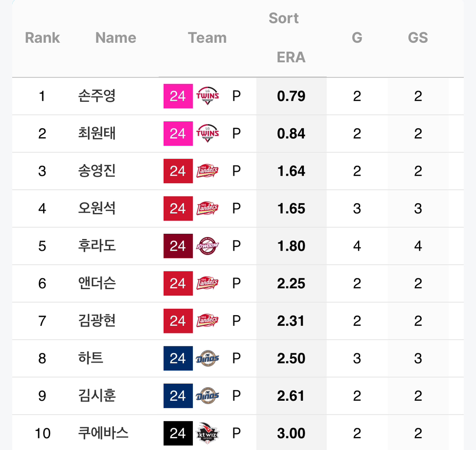Click navy 24 season badge for 하트

[178, 358]
